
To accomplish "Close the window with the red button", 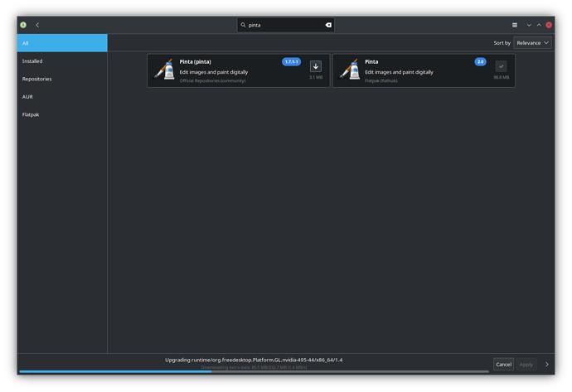I will pos(549,25).
